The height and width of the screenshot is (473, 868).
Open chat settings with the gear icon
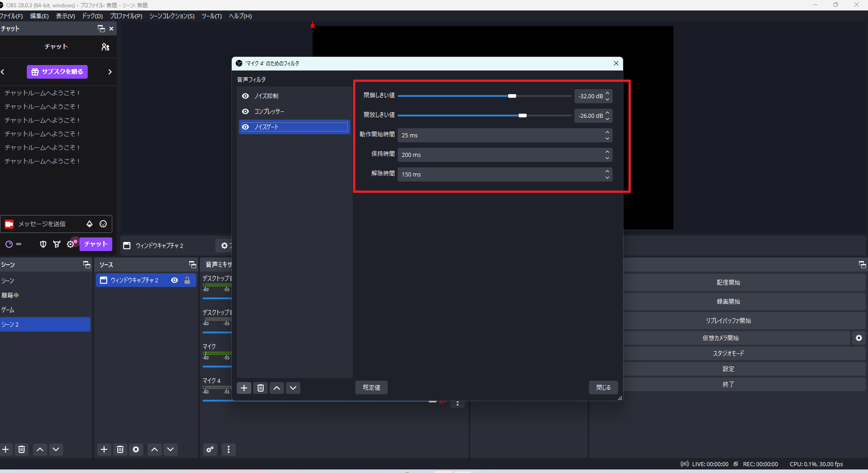pos(71,244)
